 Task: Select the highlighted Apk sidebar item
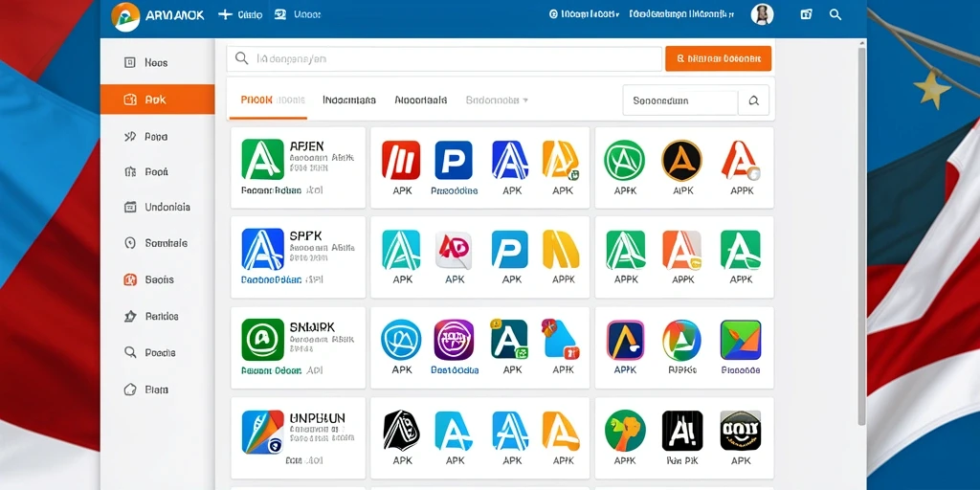pyautogui.click(x=157, y=100)
